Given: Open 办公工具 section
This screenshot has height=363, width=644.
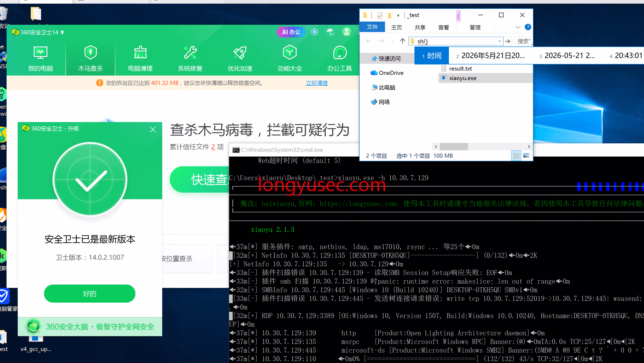Looking at the screenshot, I should (x=339, y=58).
